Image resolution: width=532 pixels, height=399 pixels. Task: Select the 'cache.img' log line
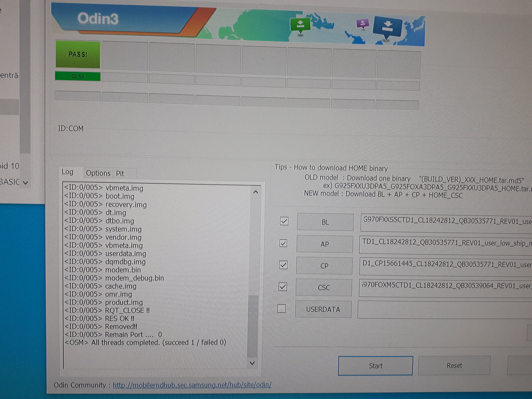(100, 286)
